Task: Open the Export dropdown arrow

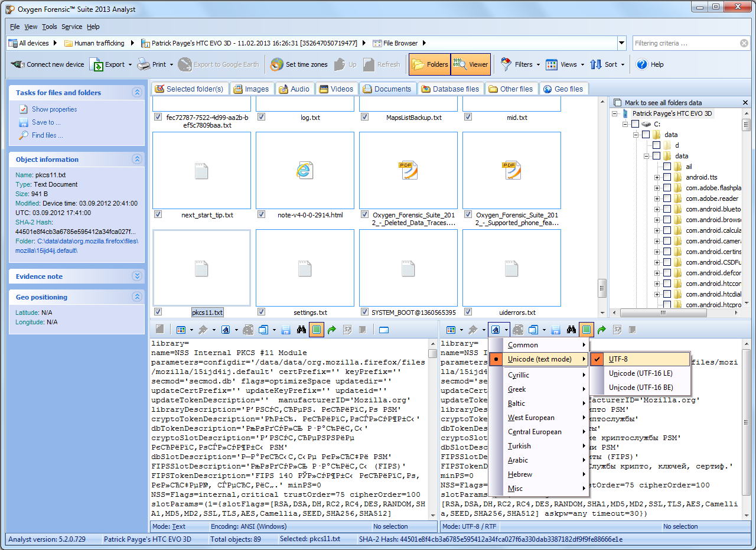Action: tap(130, 64)
